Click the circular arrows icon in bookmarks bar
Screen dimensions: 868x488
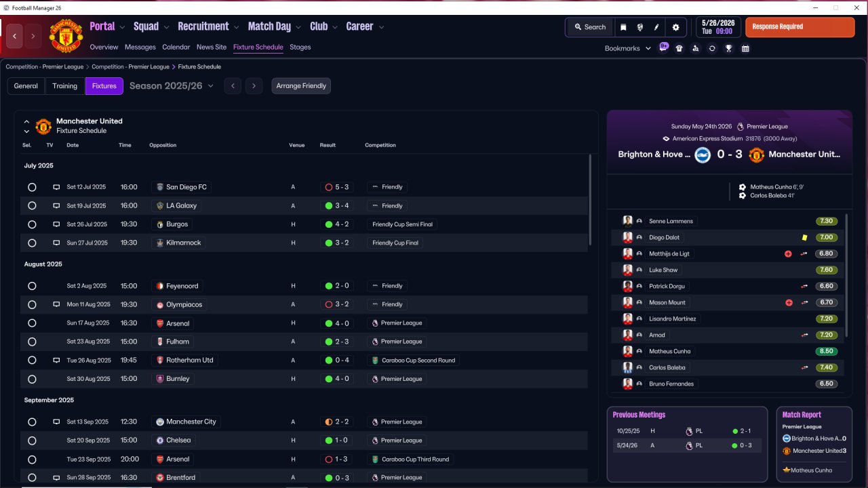coord(712,48)
